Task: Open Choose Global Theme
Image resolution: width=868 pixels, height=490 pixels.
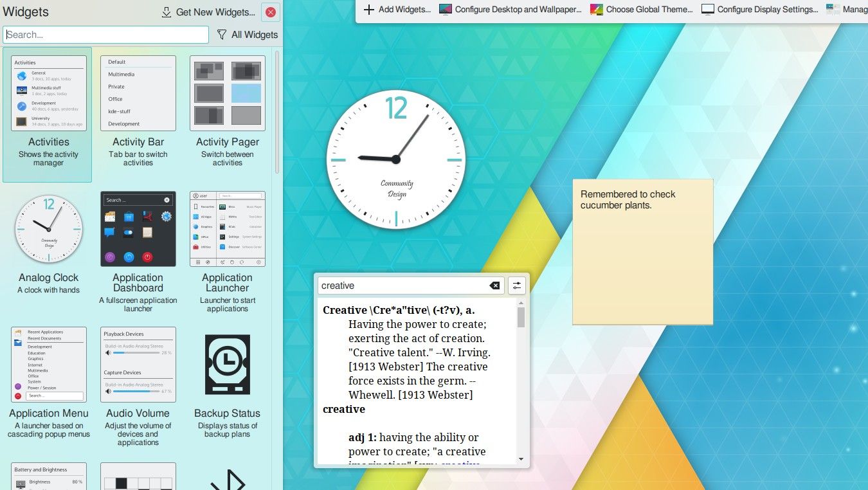Action: tap(641, 10)
